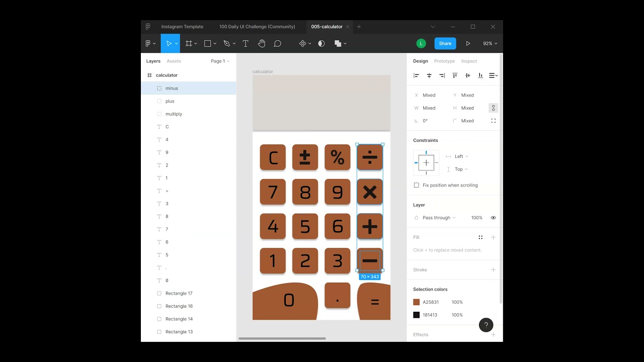
Task: Click the rotation 0° field
Action: tap(425, 121)
